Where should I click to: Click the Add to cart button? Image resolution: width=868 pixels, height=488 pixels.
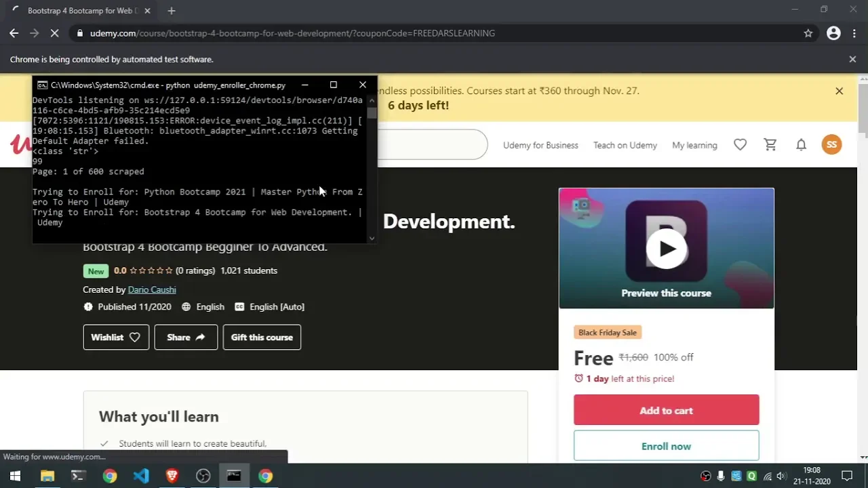(x=666, y=411)
